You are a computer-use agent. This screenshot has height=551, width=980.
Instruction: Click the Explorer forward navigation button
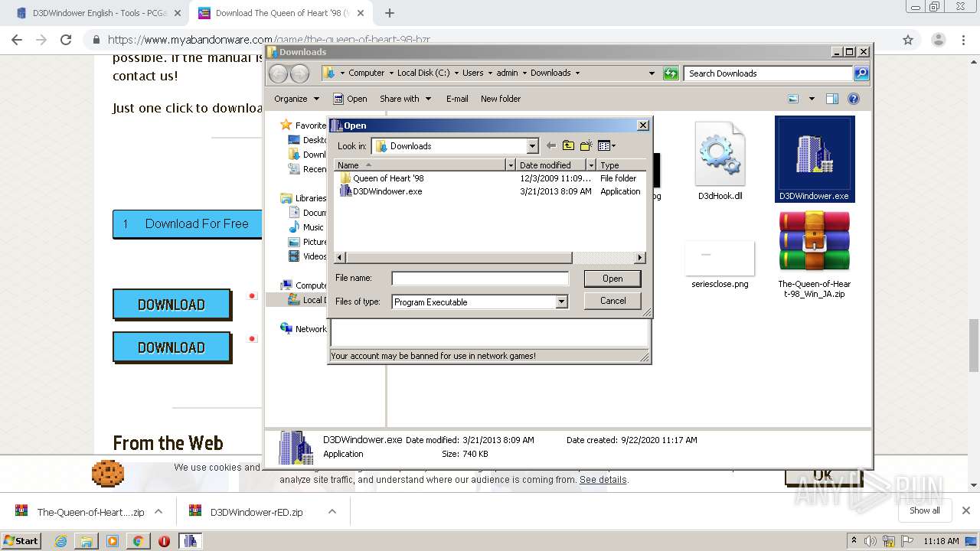tap(300, 73)
